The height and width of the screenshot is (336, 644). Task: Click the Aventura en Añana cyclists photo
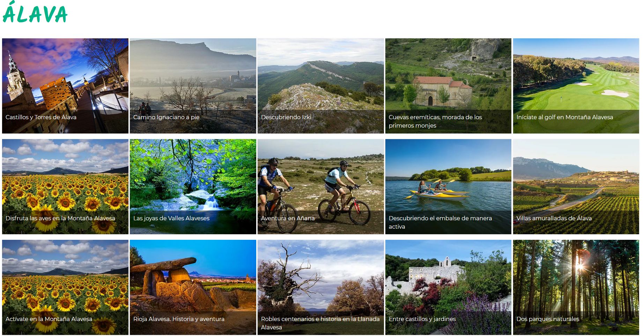pyautogui.click(x=321, y=187)
